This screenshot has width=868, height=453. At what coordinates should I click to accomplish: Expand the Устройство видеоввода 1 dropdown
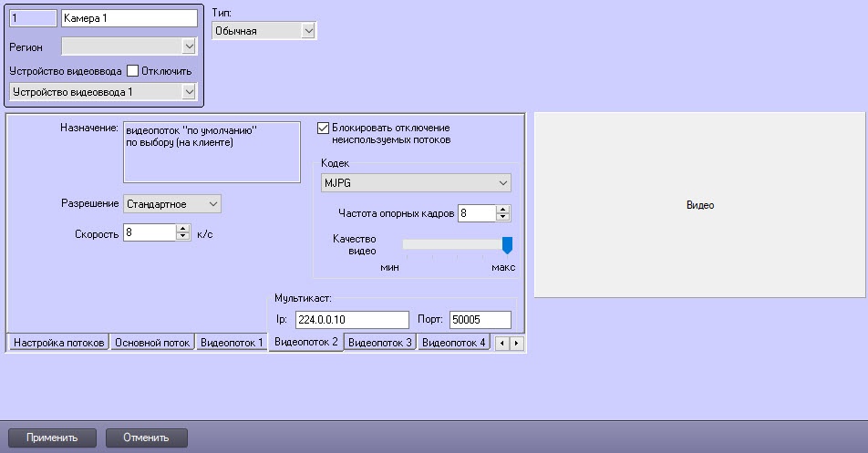click(x=189, y=91)
